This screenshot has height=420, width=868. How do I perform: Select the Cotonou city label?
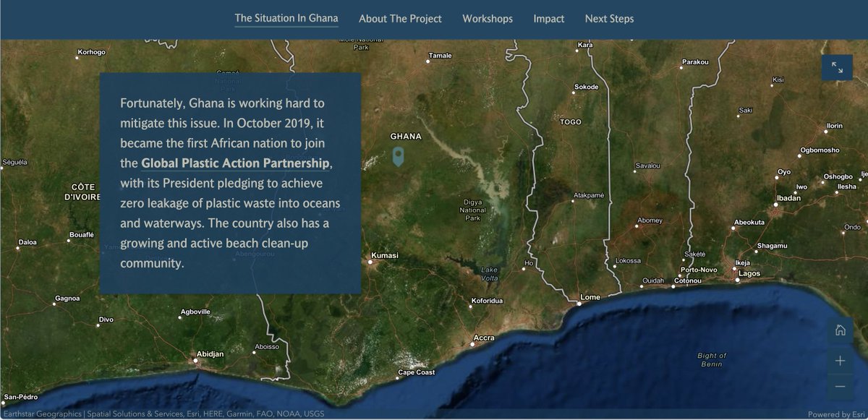pyautogui.click(x=687, y=280)
